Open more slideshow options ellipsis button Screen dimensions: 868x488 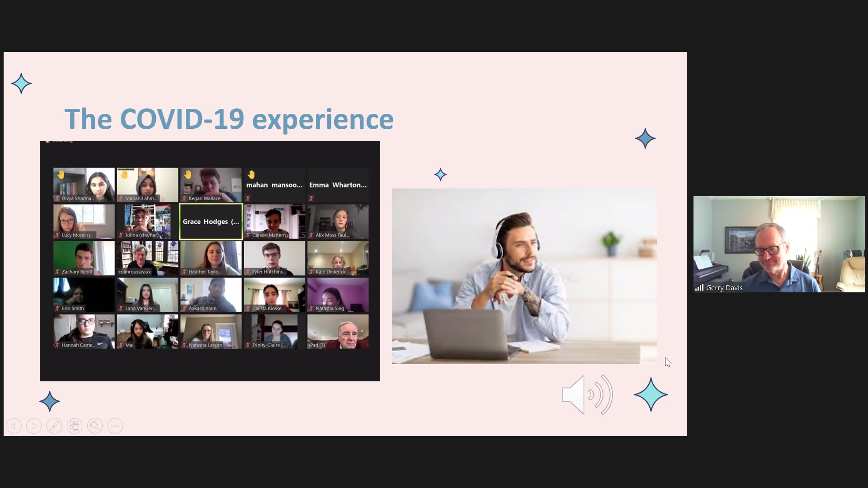pos(115,426)
